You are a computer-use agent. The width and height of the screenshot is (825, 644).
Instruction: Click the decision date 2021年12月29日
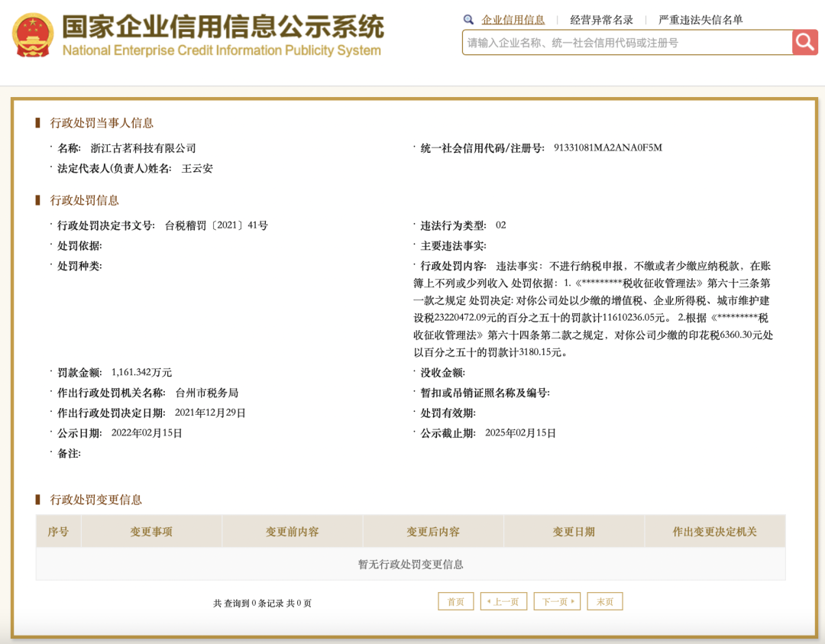point(210,413)
